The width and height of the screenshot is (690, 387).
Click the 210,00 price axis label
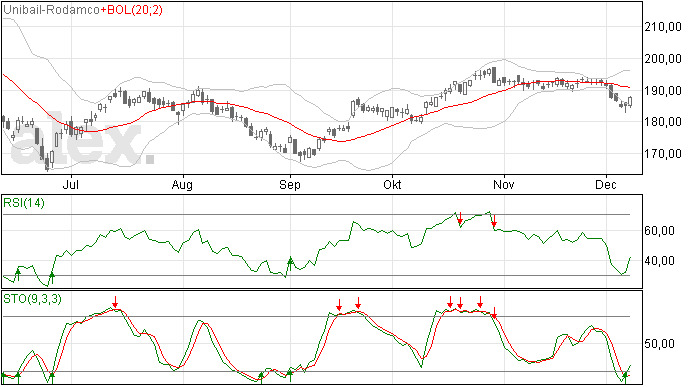(663, 27)
